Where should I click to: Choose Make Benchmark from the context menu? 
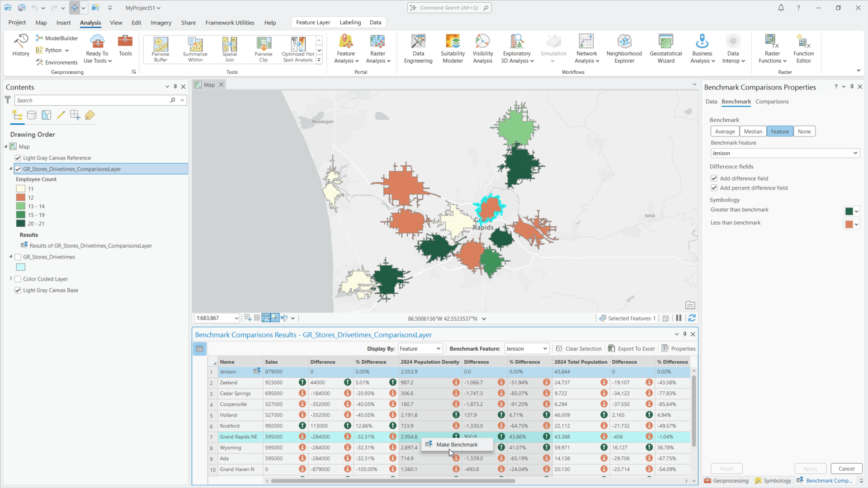457,444
